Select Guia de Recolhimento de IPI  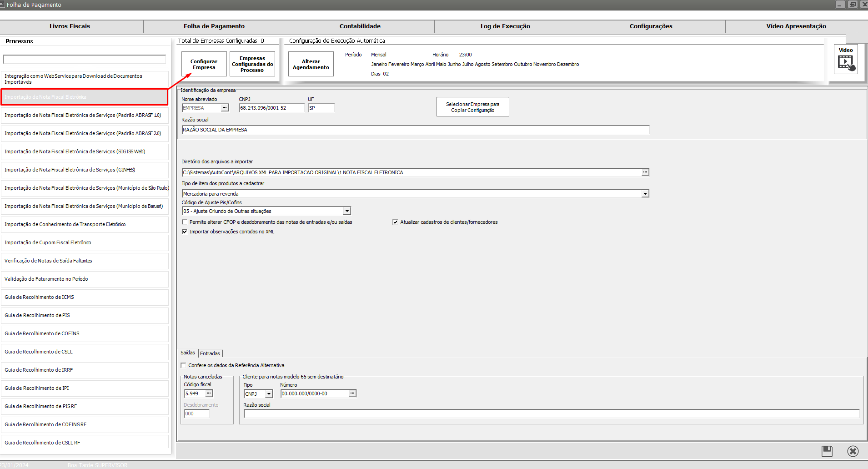click(x=85, y=388)
